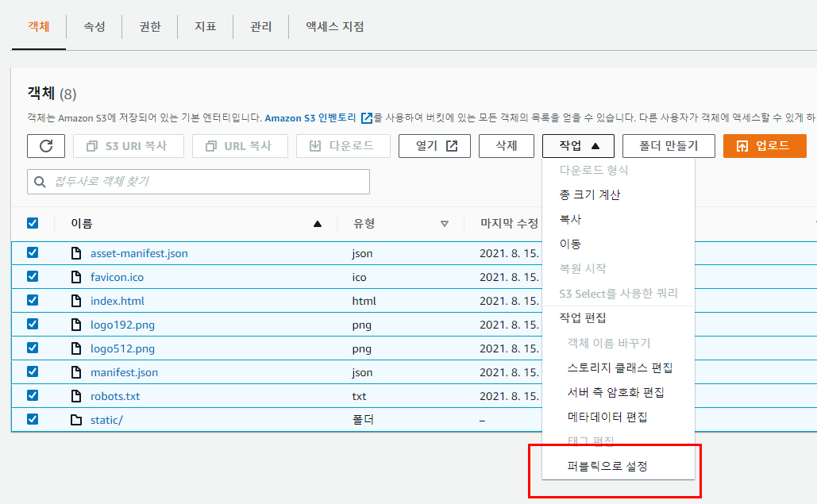
Task: Click the 다운로드 button
Action: (343, 146)
